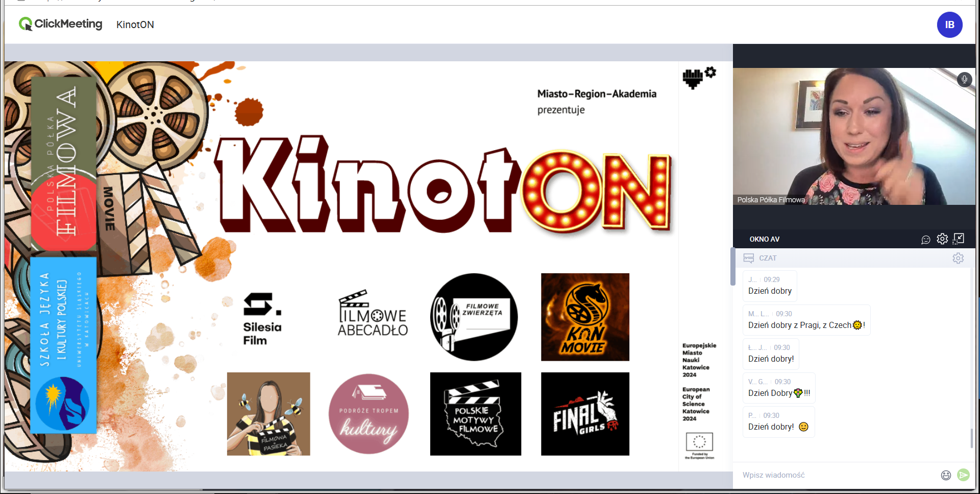Click the Filmowe Abecadło logo on slide

(373, 314)
